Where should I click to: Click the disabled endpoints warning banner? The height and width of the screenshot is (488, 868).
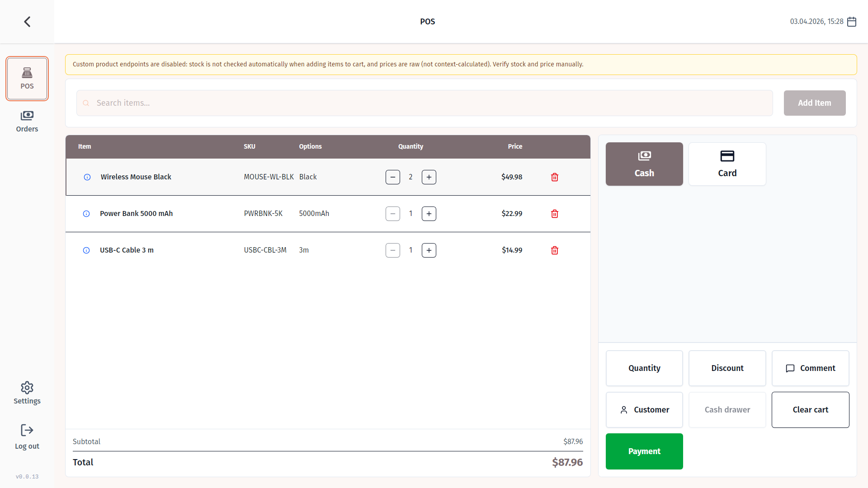[x=461, y=65]
